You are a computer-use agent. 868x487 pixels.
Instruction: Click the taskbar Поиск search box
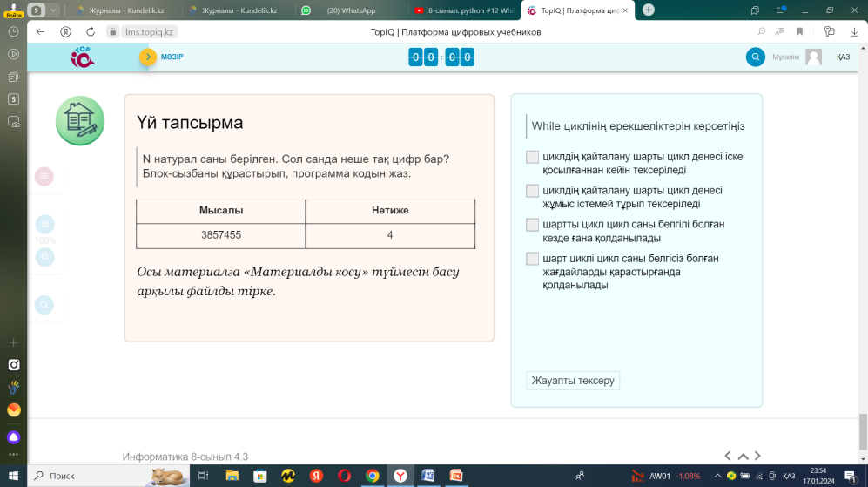pyautogui.click(x=109, y=476)
